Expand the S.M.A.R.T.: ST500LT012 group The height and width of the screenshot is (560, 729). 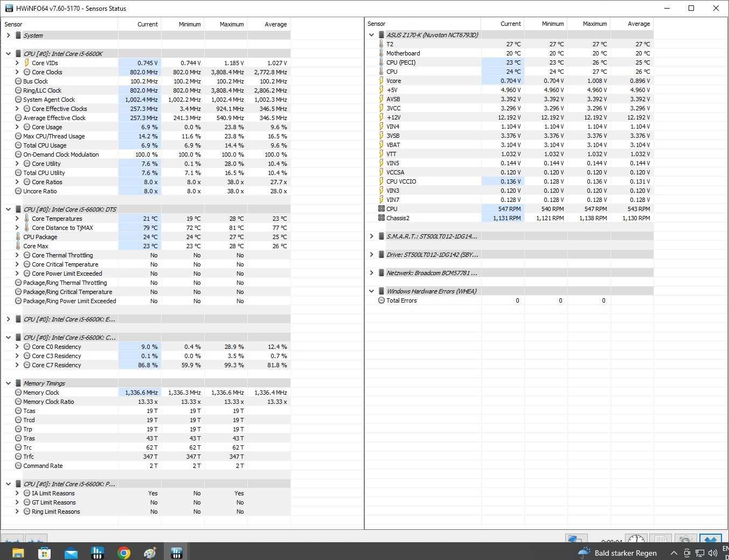pyautogui.click(x=371, y=236)
